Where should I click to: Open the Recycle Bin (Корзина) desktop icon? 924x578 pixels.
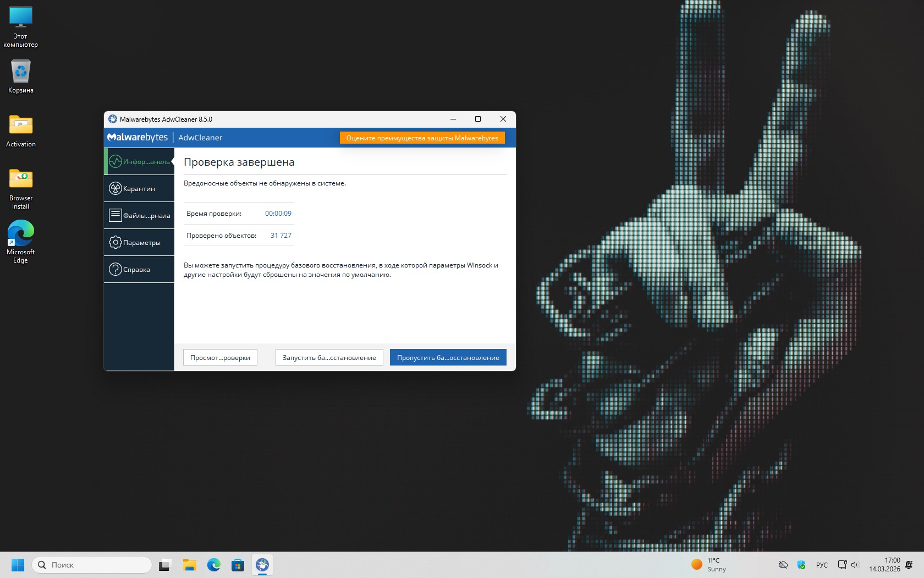(x=21, y=76)
